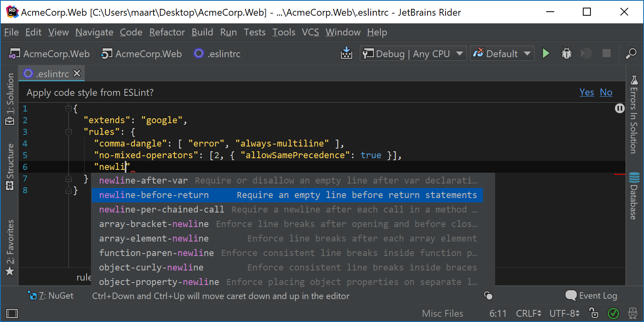Click the pause analysis icon in the editor corner
The width and height of the screenshot is (644, 322).
619,108
